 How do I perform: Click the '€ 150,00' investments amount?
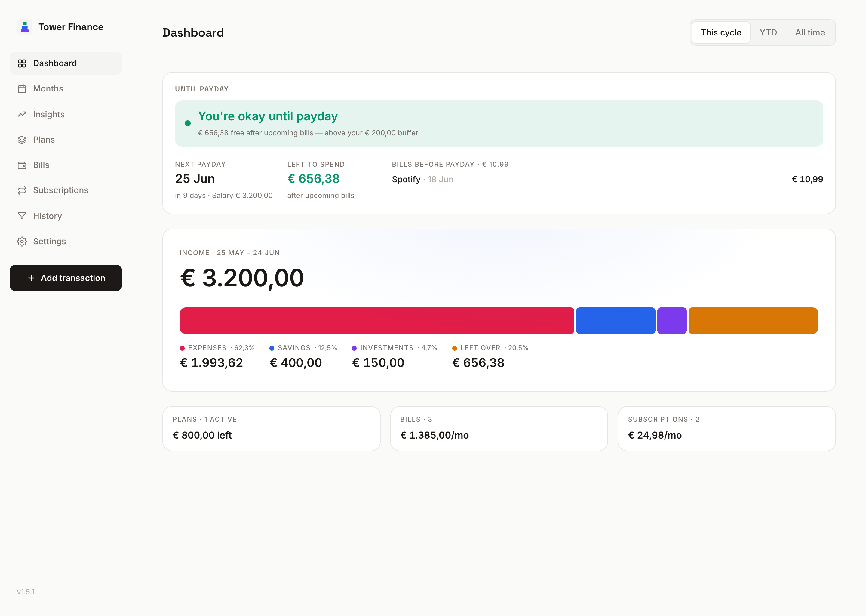click(378, 363)
